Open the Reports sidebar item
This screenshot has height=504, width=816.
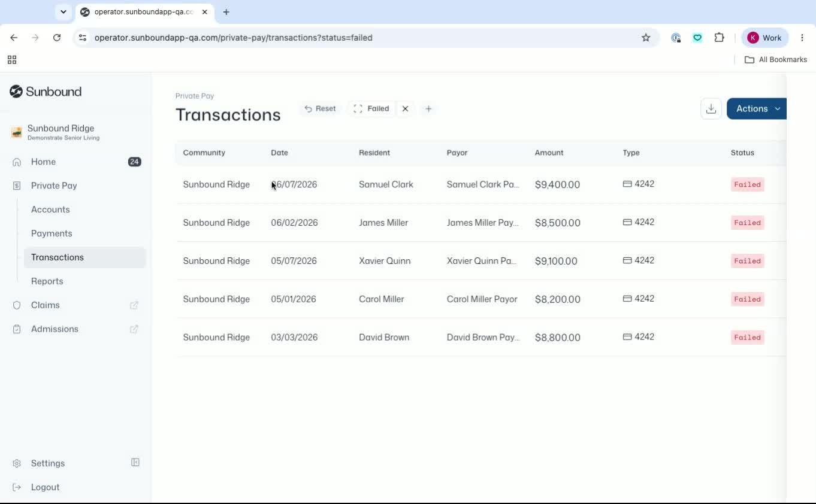(47, 281)
